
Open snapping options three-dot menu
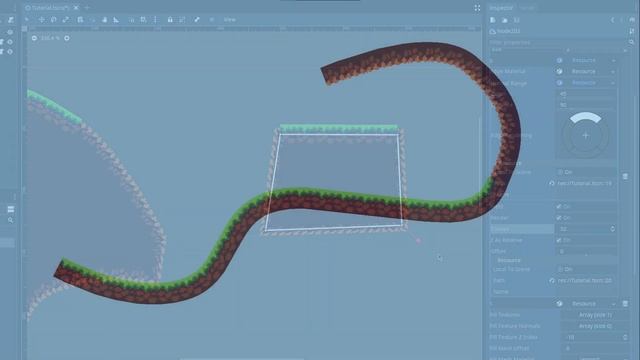click(155, 20)
